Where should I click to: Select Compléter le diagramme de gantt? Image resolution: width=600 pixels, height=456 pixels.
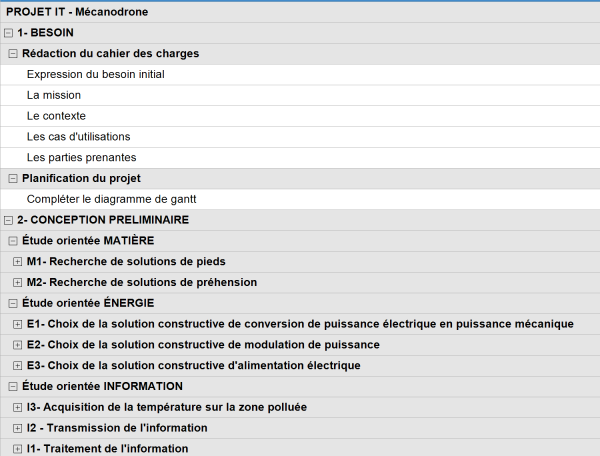coord(300,199)
